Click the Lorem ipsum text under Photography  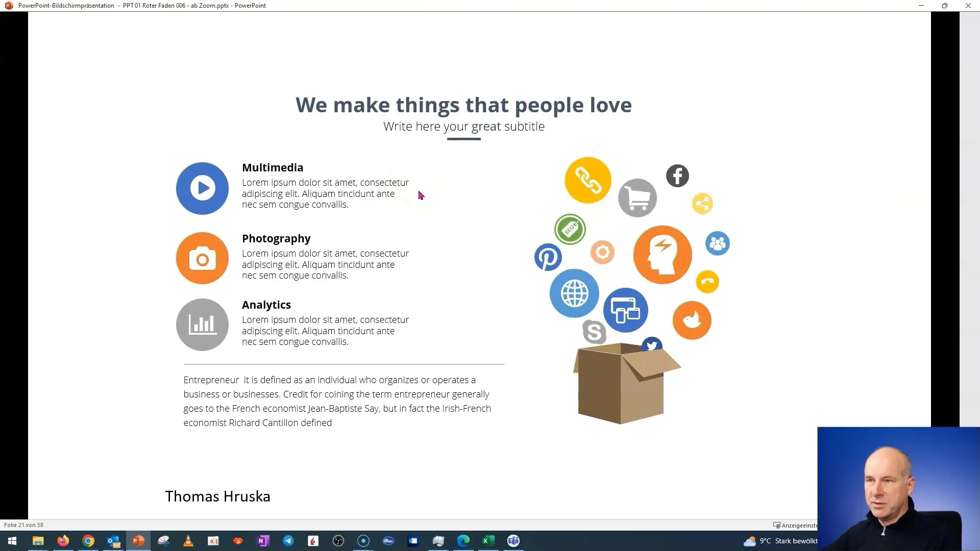[325, 264]
